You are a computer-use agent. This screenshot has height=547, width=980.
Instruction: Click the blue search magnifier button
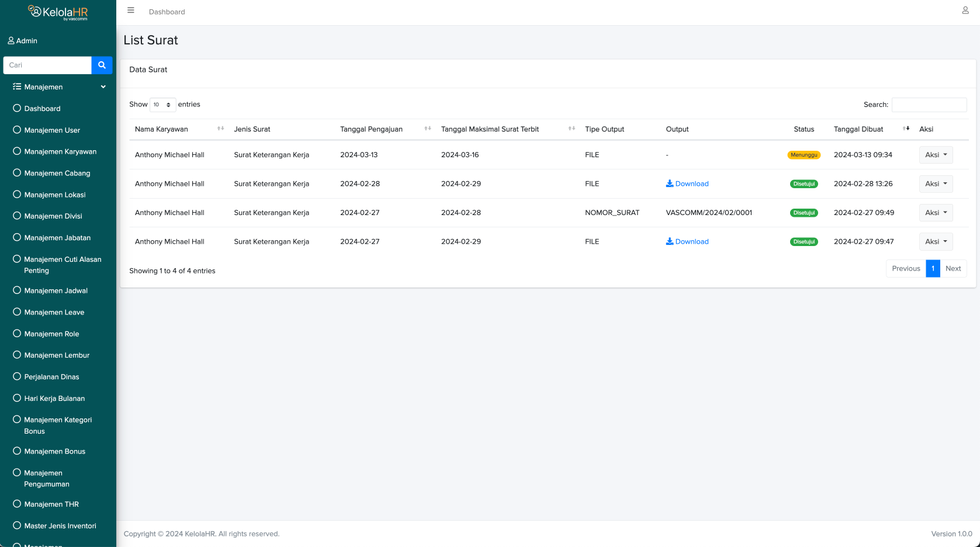click(102, 65)
